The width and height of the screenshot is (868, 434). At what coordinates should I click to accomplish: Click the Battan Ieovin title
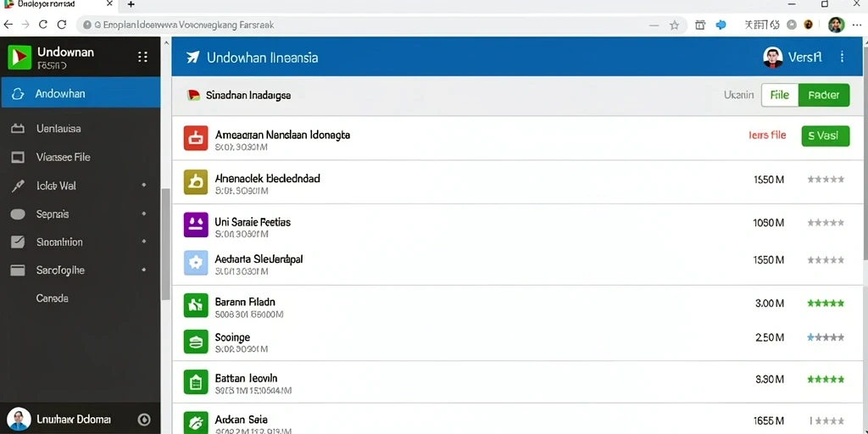(x=246, y=379)
